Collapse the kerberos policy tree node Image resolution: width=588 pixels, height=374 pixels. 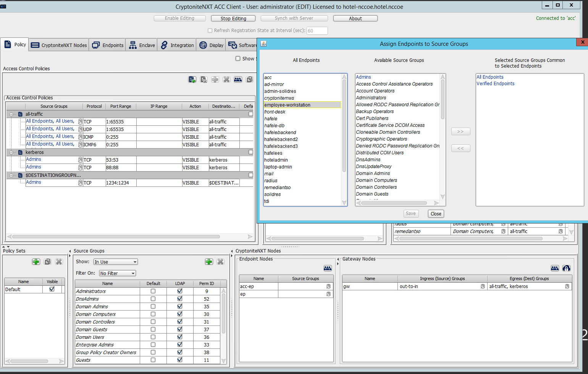(11, 152)
